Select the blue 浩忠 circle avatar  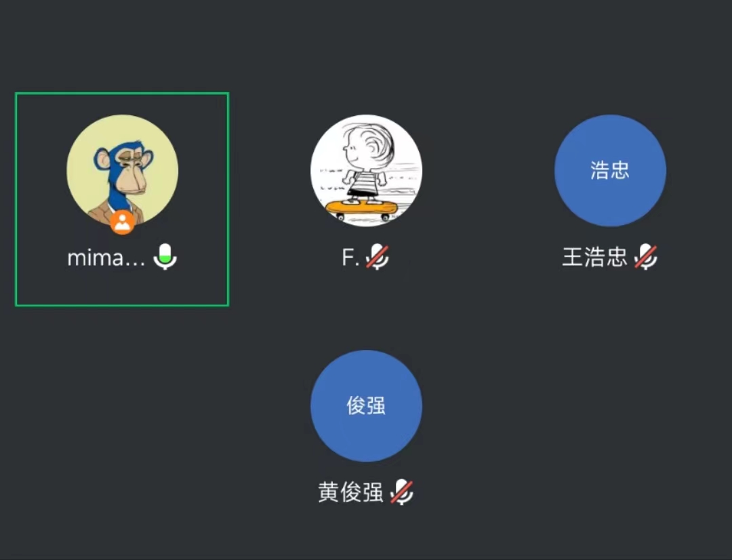(610, 170)
